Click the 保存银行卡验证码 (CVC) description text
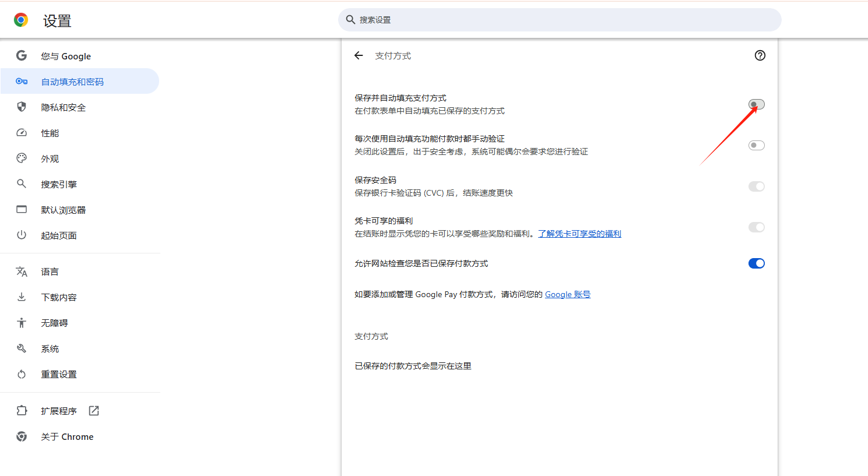This screenshot has height=476, width=868. 434,193
